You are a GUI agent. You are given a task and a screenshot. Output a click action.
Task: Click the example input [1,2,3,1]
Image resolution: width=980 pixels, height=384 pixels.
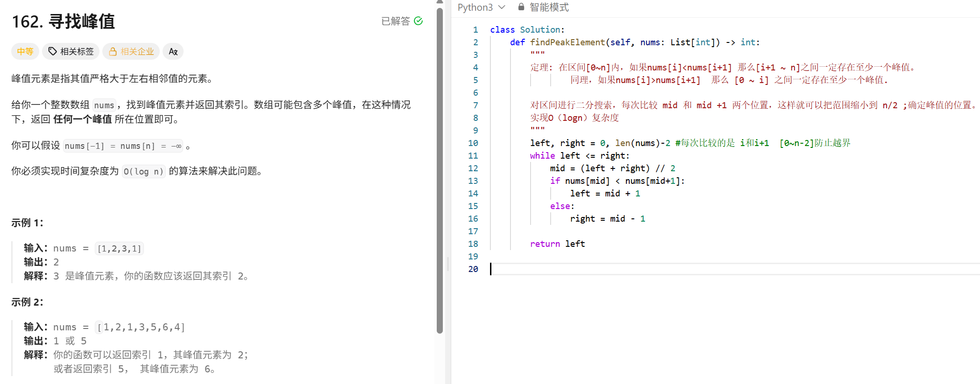click(x=119, y=249)
